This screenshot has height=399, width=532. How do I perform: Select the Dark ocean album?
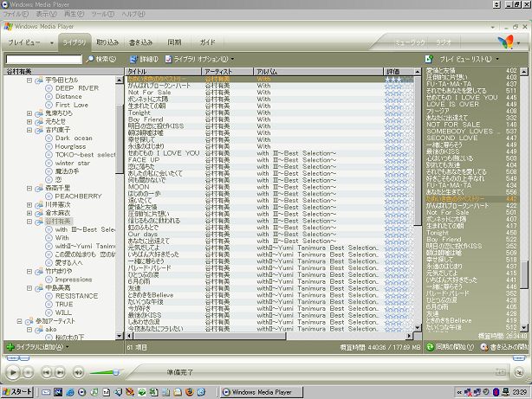pyautogui.click(x=74, y=138)
